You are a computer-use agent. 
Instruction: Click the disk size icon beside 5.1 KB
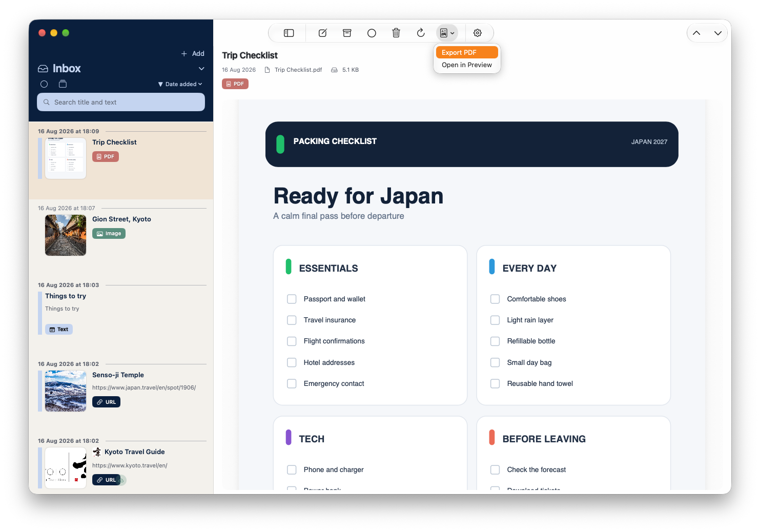334,70
